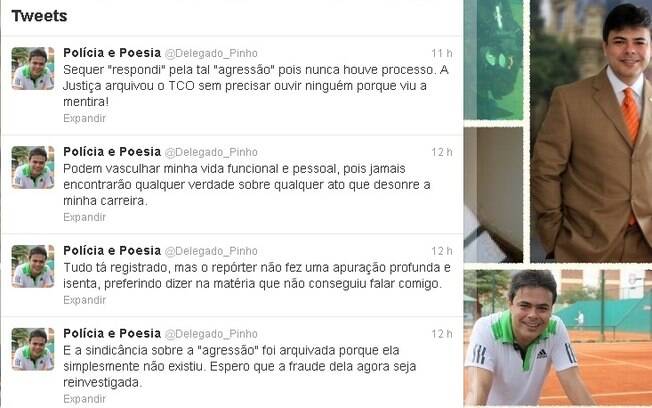The width and height of the screenshot is (652, 408).
Task: Open Polícia e Poesia name in second tweet
Action: click(x=112, y=152)
